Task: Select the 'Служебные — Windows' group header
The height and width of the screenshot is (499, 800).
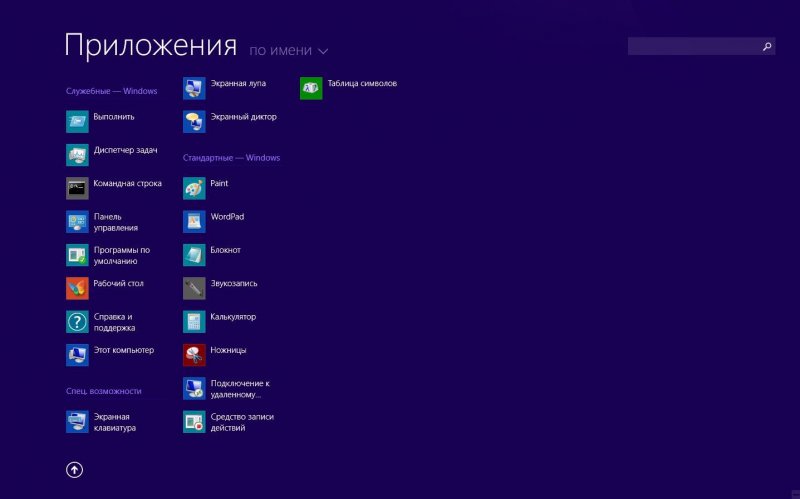Action: [111, 91]
